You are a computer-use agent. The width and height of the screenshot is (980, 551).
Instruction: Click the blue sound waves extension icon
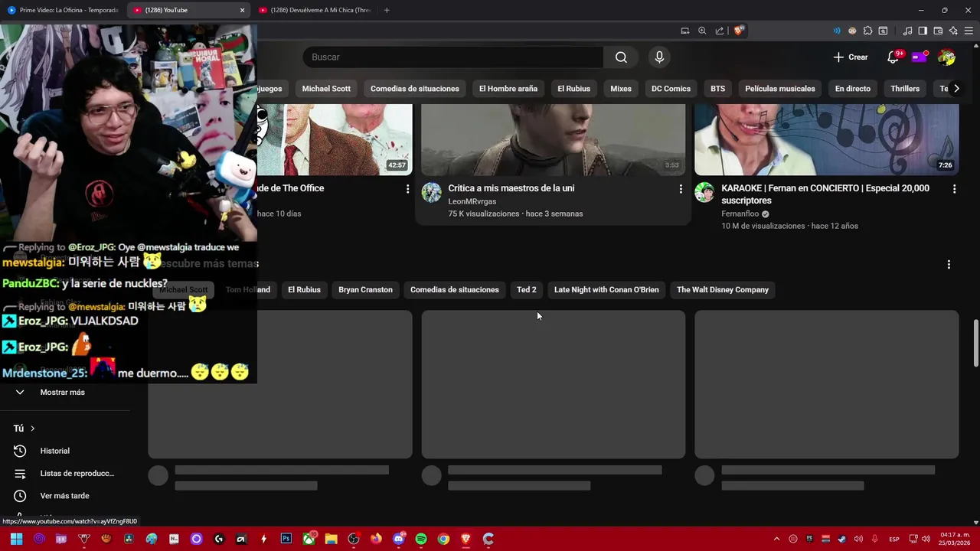point(837,31)
